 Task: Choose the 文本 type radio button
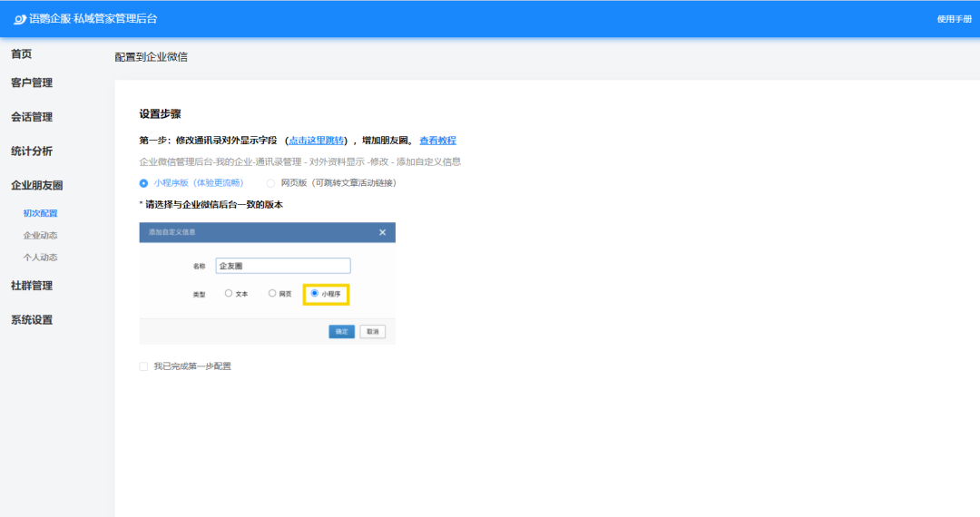click(229, 293)
